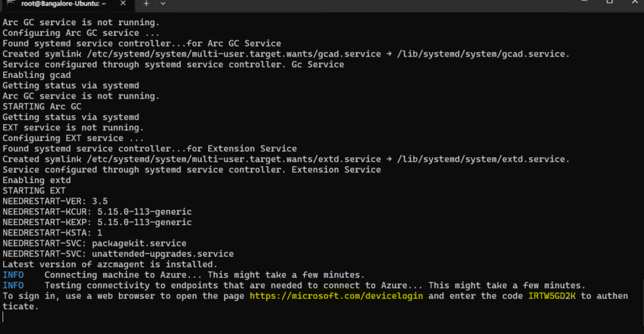Click the /lib/systemd/system/gcad.service path
644x334 pixels.
(482, 53)
